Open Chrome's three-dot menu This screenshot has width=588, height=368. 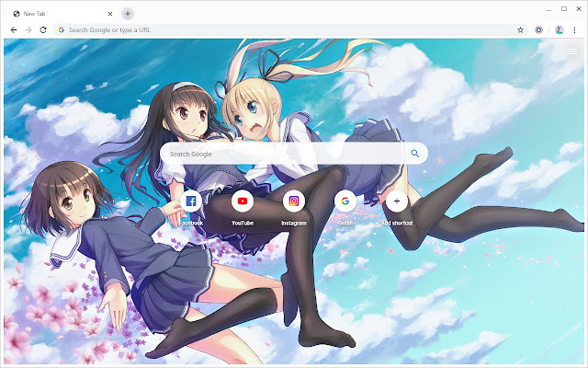(x=574, y=30)
